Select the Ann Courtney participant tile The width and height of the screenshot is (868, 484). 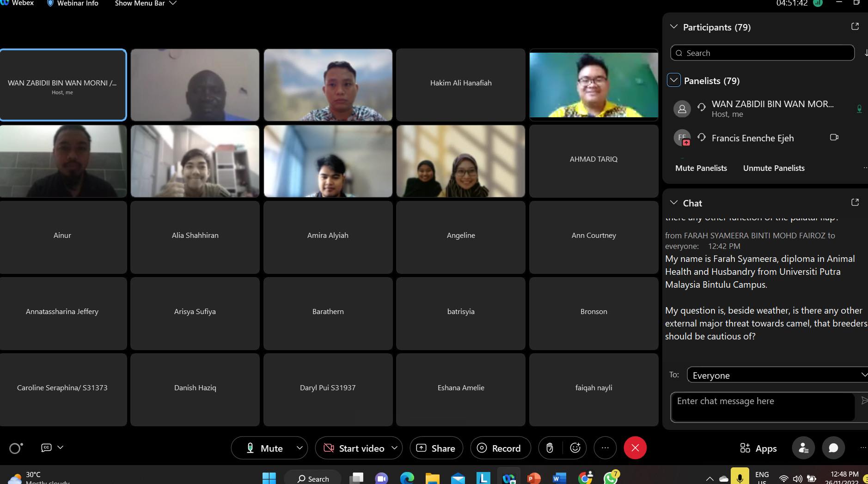tap(593, 237)
